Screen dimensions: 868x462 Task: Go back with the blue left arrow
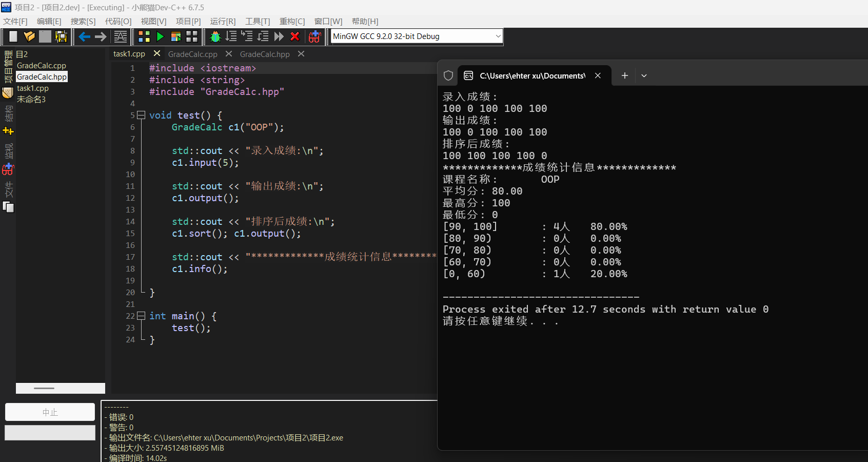point(85,36)
